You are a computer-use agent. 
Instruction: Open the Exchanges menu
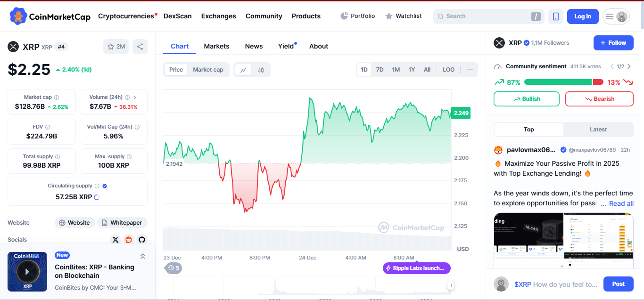219,16
